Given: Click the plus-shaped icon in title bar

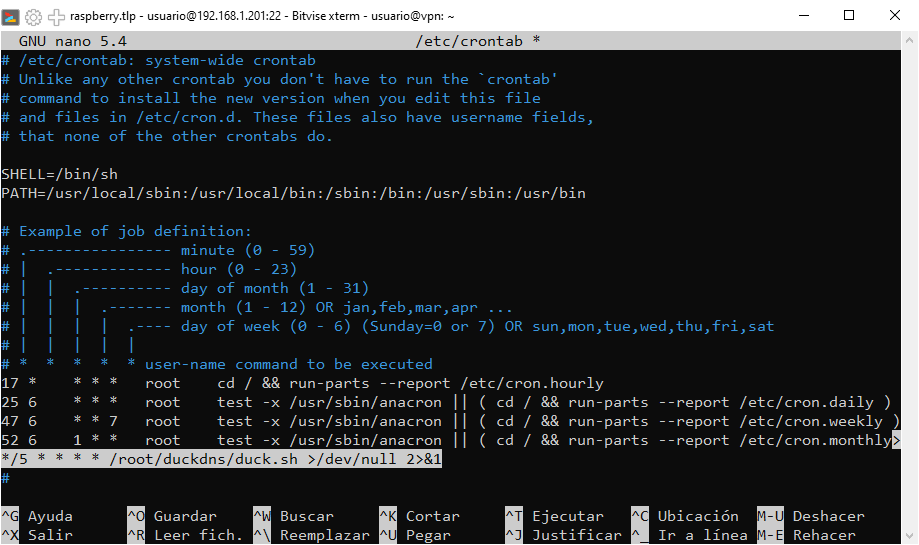Looking at the screenshot, I should coord(56,16).
